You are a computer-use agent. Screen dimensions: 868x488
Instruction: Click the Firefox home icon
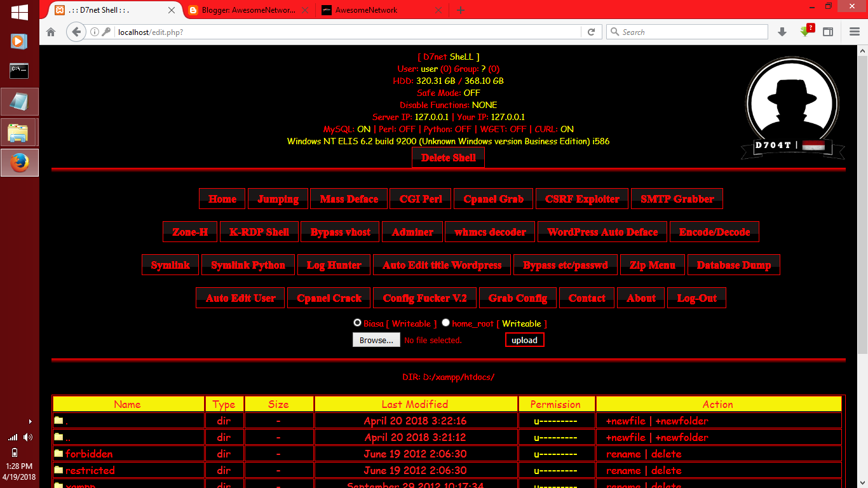(50, 31)
